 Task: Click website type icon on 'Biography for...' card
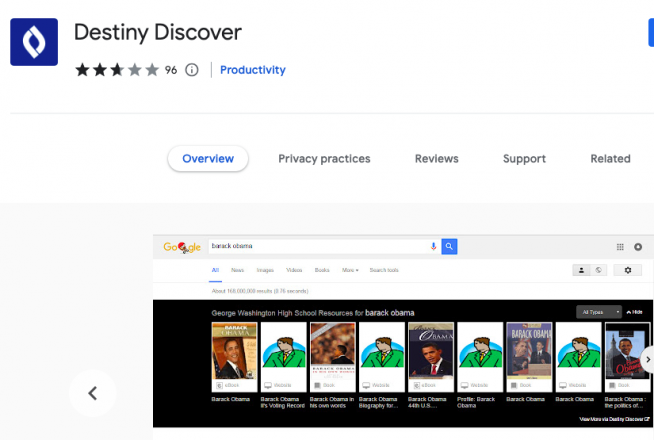point(366,385)
